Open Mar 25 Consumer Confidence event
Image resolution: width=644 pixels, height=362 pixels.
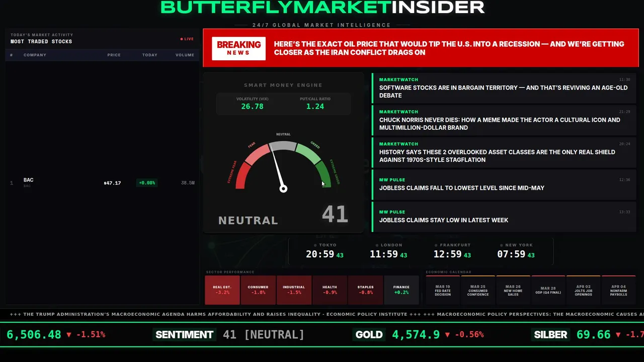tap(478, 290)
